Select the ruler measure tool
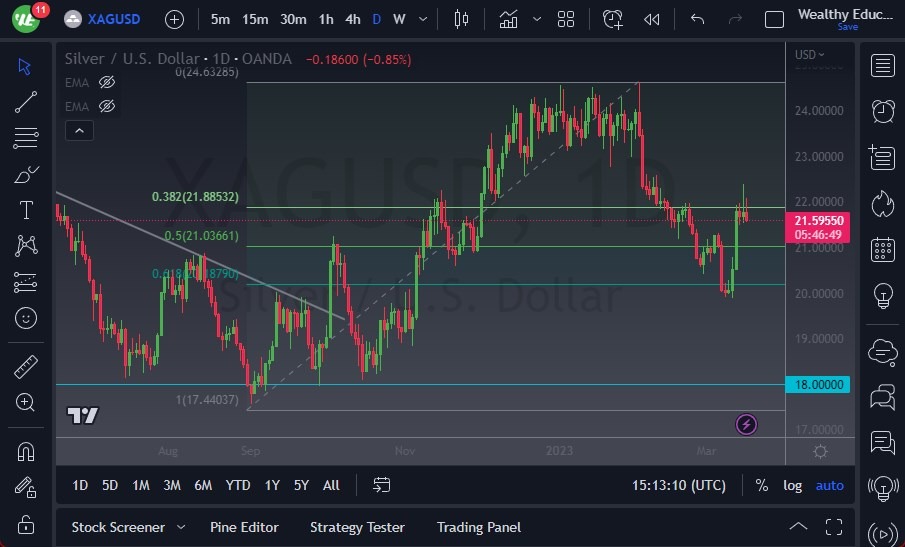This screenshot has width=905, height=547. click(x=26, y=367)
